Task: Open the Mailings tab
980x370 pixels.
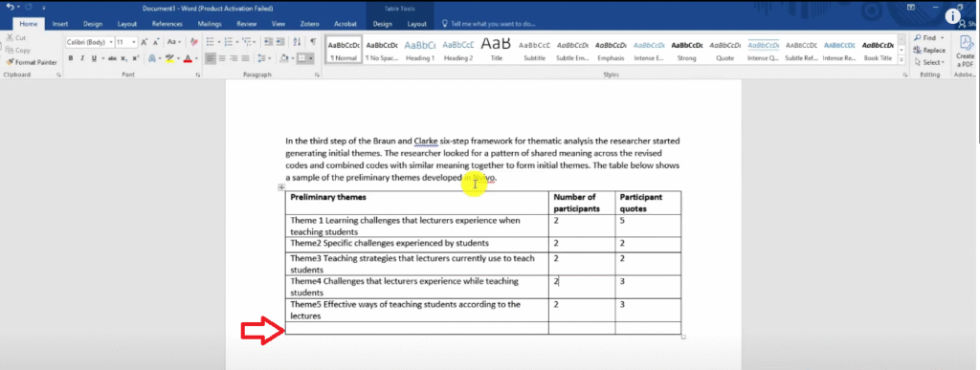Action: point(210,24)
